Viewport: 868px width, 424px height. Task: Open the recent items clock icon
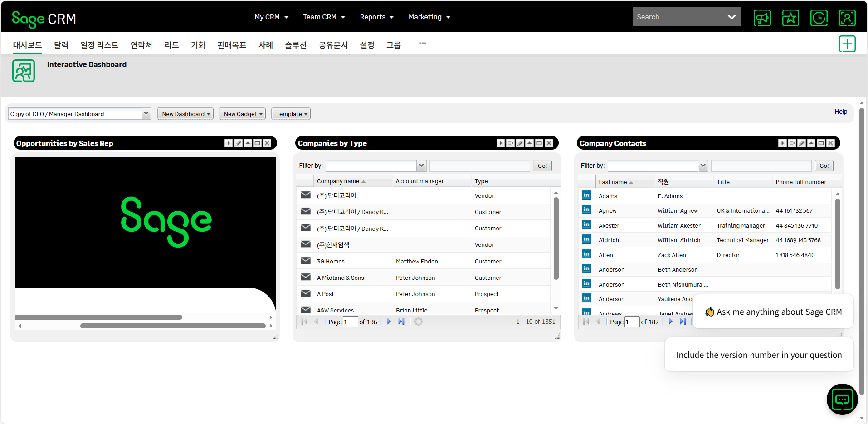819,18
